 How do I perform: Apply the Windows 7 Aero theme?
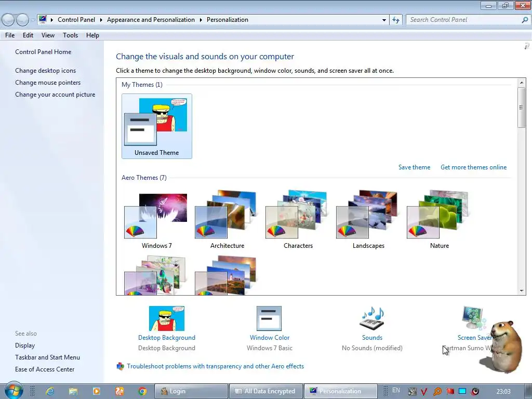click(x=156, y=220)
